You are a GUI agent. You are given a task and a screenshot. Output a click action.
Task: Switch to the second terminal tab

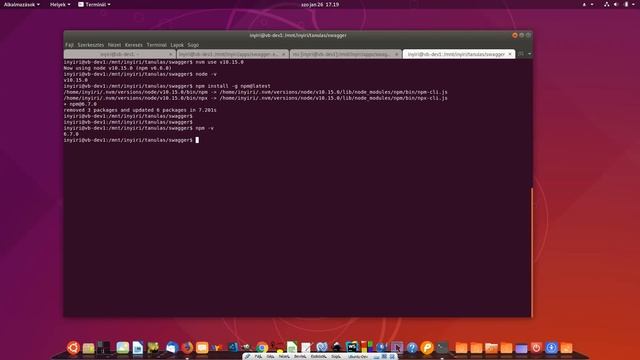pyautogui.click(x=233, y=54)
